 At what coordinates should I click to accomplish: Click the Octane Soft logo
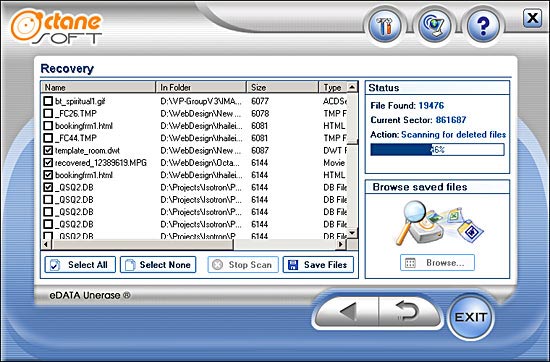[x=56, y=27]
